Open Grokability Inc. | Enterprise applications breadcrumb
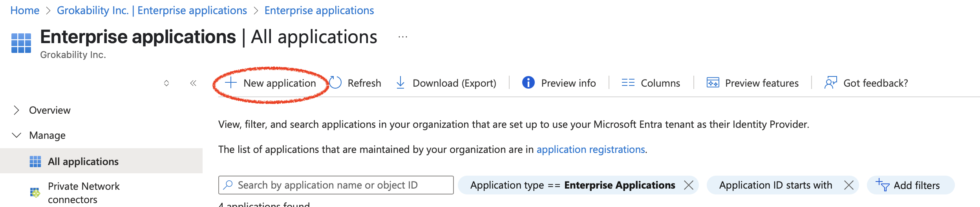Image resolution: width=980 pixels, height=207 pixels. [x=152, y=10]
